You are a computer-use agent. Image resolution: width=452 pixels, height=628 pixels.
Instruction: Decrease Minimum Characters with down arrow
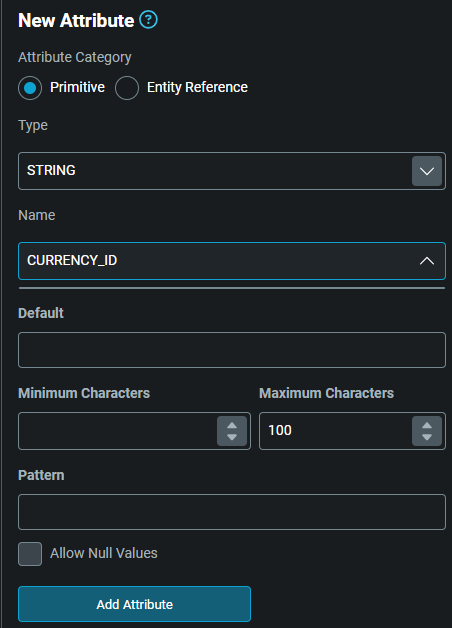(x=232, y=437)
